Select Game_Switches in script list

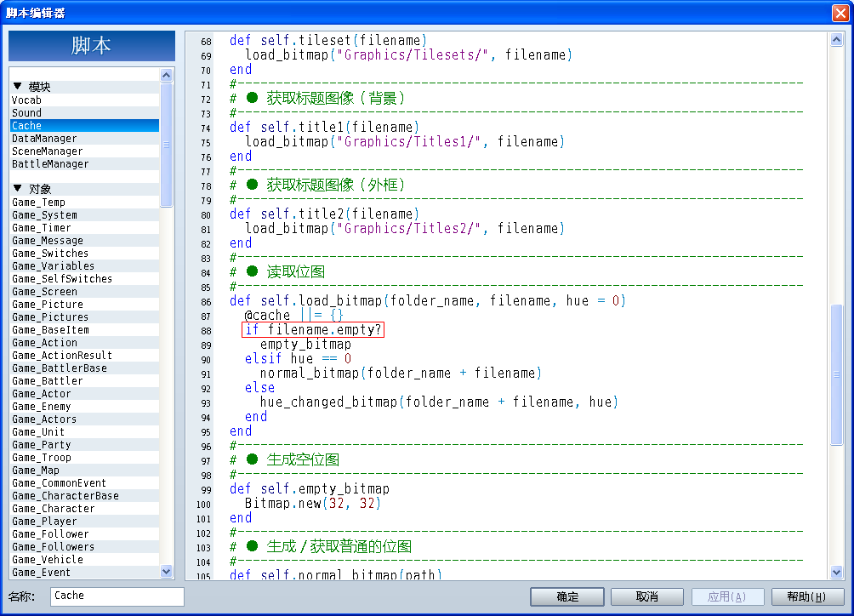click(x=84, y=254)
